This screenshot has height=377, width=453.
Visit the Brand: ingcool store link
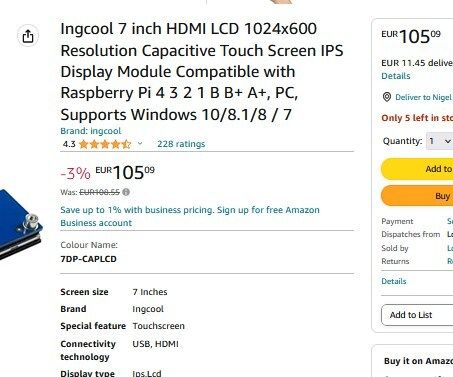point(91,131)
